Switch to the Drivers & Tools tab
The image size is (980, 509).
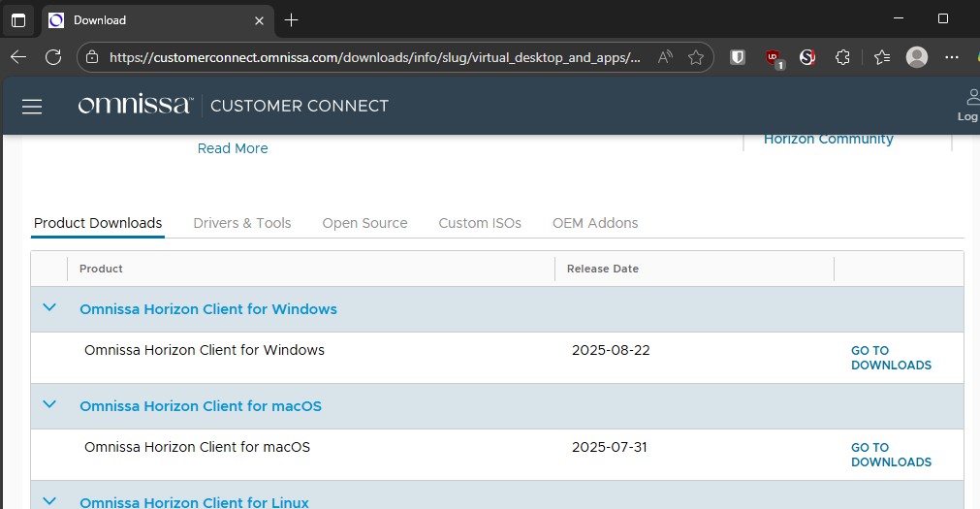click(242, 223)
